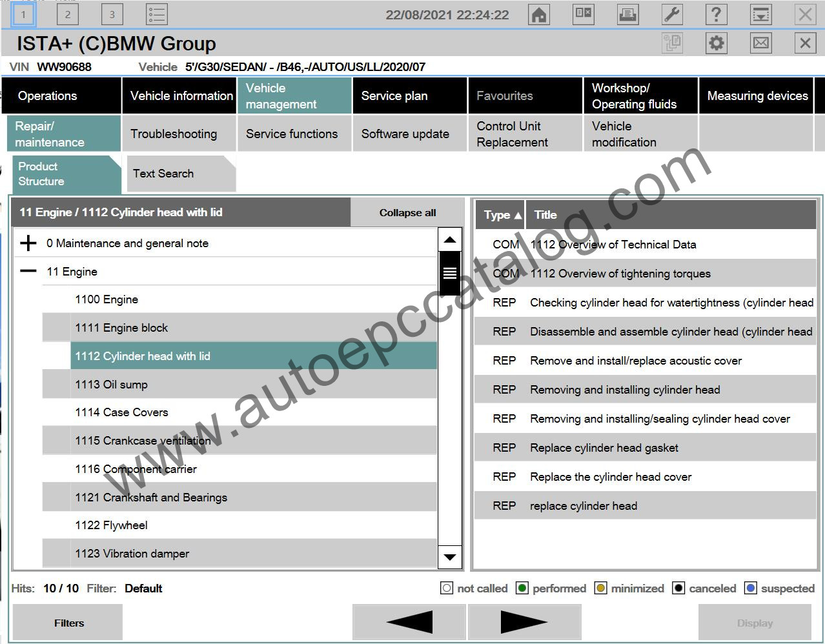The image size is (825, 644).
Task: Open the Service plan tab
Action: point(410,96)
